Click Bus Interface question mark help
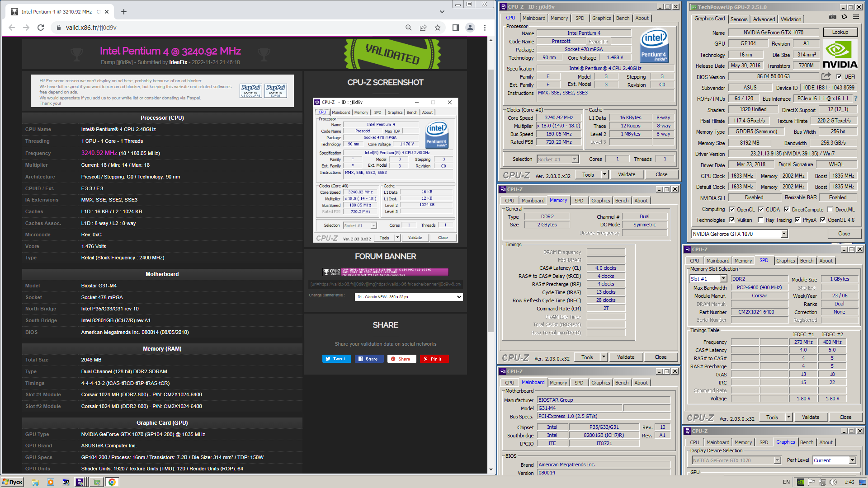868x488 pixels. tap(855, 99)
